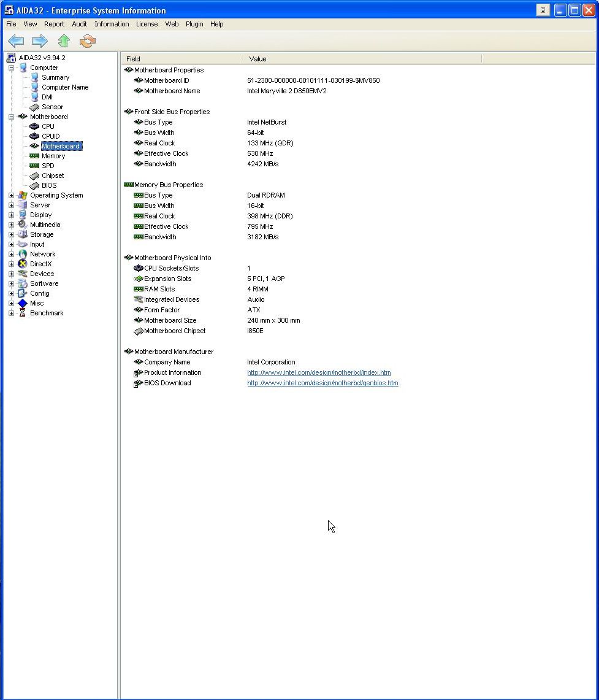Select Summary in the tree

pyautogui.click(x=55, y=77)
